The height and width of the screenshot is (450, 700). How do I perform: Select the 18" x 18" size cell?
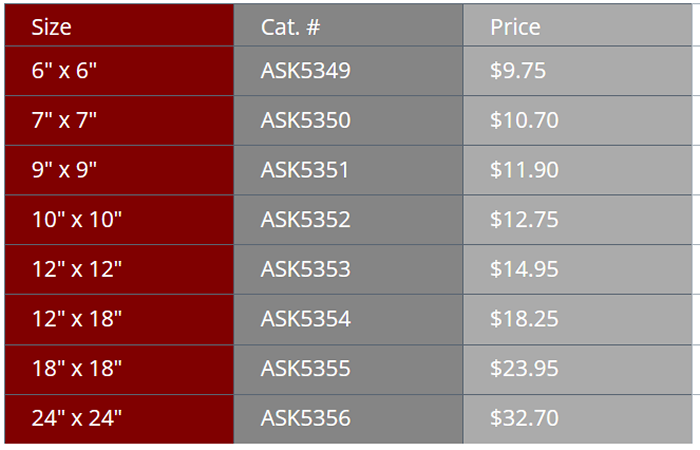(76, 369)
